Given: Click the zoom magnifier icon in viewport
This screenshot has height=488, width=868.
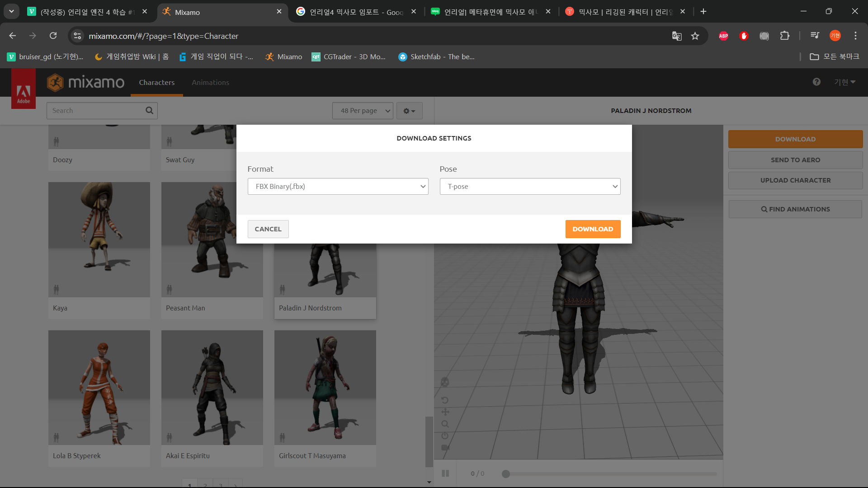Looking at the screenshot, I should [x=445, y=424].
